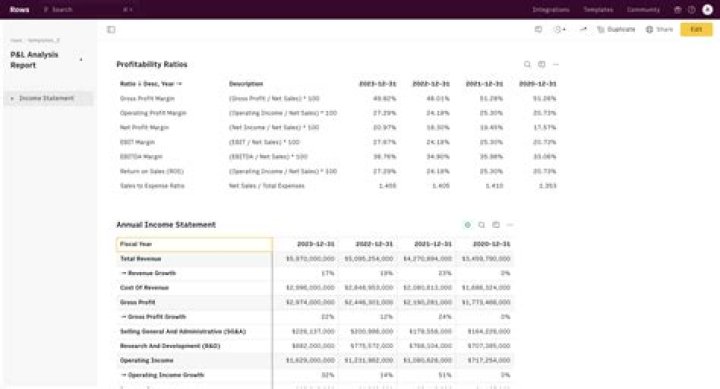Open Annual Income Statement more options menu

pos(510,225)
